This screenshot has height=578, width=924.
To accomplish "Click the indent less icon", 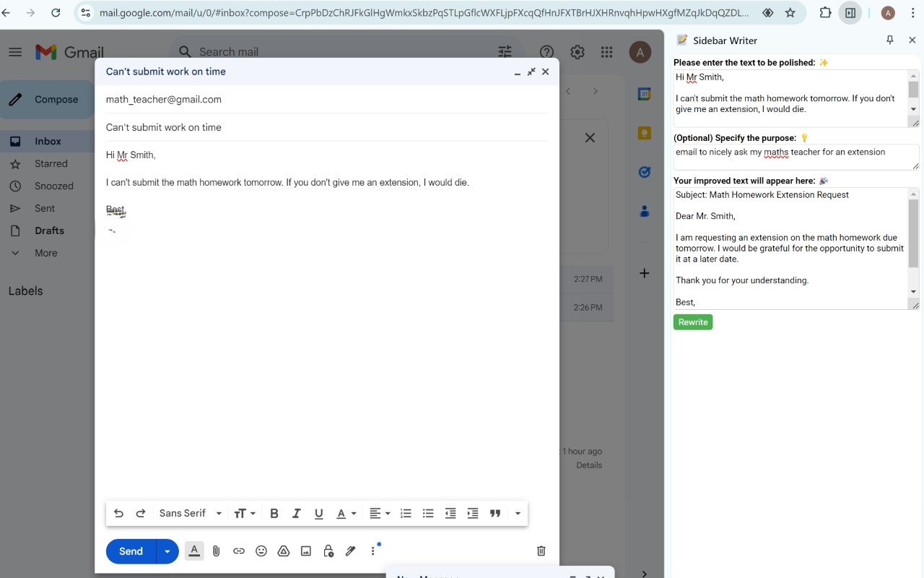I will (x=450, y=514).
